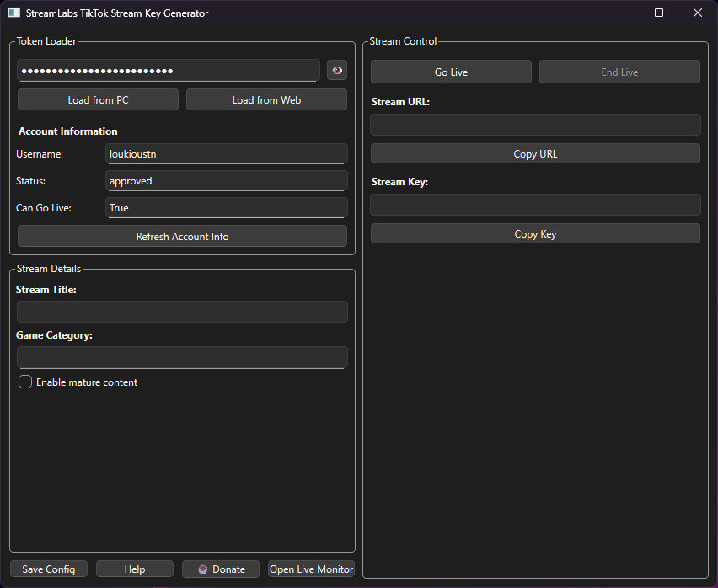
Task: Copy the stream key
Action: (535, 234)
